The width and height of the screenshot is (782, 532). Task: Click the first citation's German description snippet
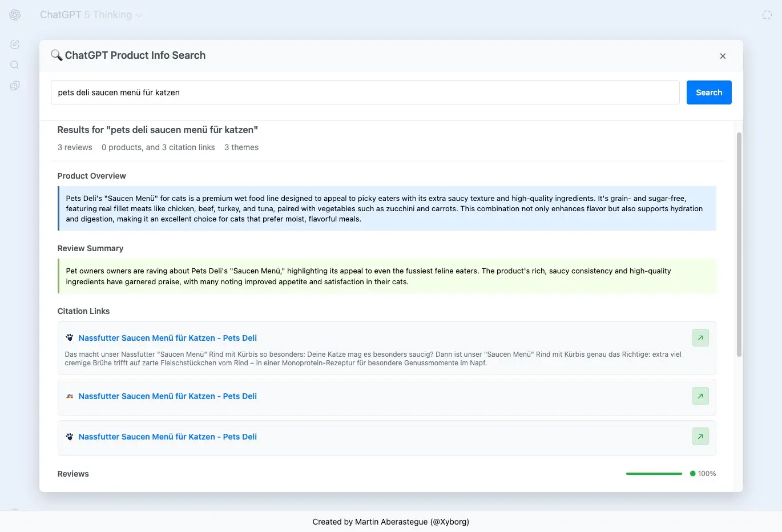(x=373, y=358)
